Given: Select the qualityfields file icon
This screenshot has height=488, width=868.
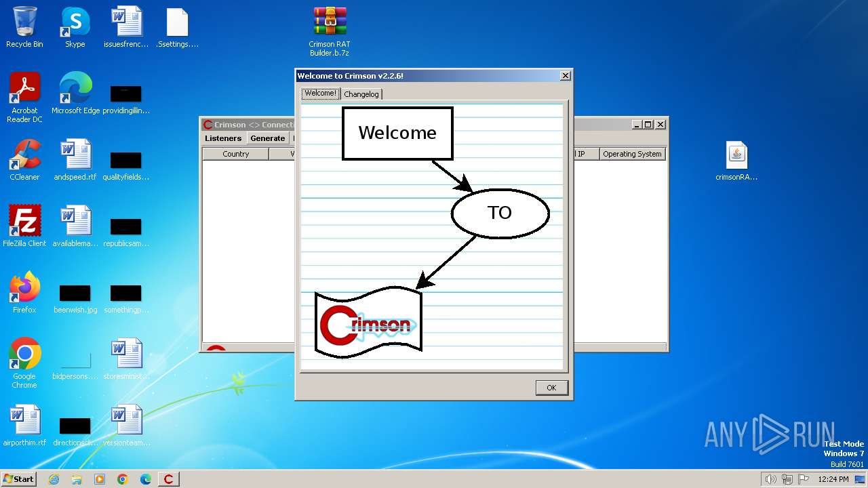Looking at the screenshot, I should point(126,165).
